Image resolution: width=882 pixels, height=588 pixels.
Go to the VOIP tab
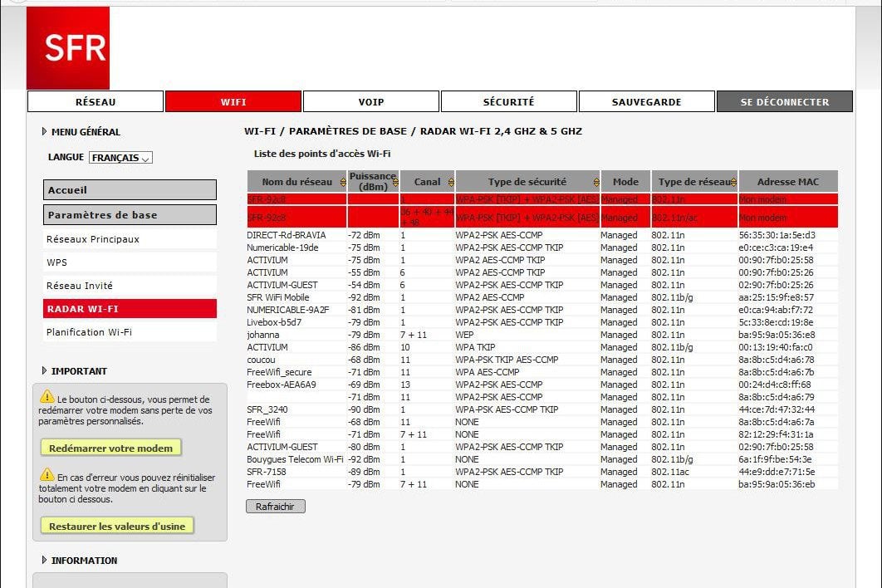(370, 102)
